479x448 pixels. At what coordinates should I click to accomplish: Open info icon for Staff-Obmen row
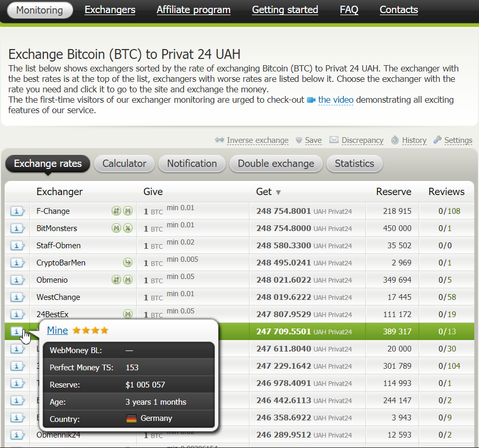tap(17, 246)
